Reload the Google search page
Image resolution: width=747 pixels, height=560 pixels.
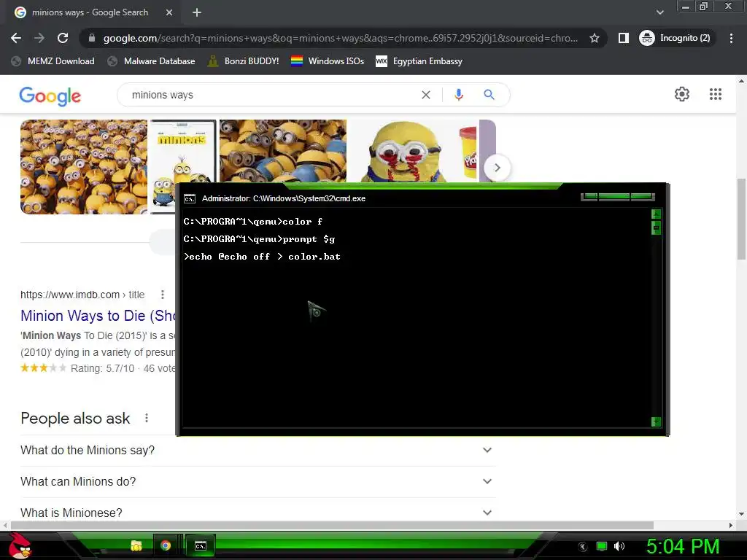(x=63, y=38)
